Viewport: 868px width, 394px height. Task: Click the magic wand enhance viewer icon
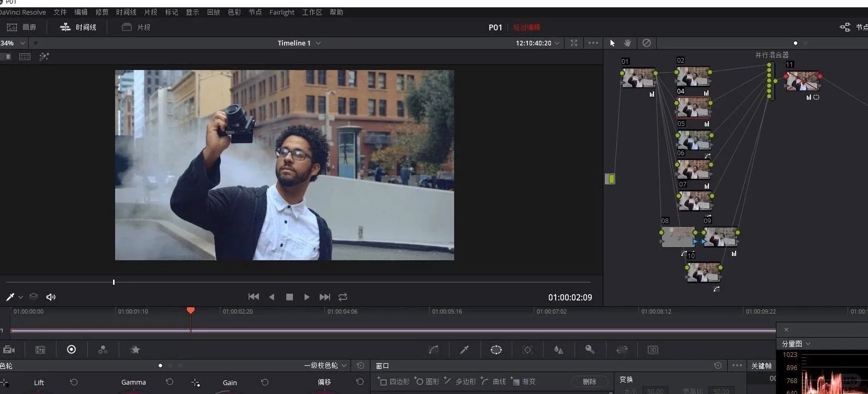44,56
